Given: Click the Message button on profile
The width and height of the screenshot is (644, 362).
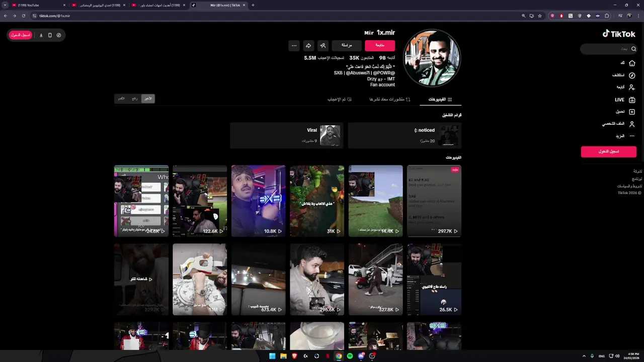Looking at the screenshot, I should pyautogui.click(x=347, y=45).
